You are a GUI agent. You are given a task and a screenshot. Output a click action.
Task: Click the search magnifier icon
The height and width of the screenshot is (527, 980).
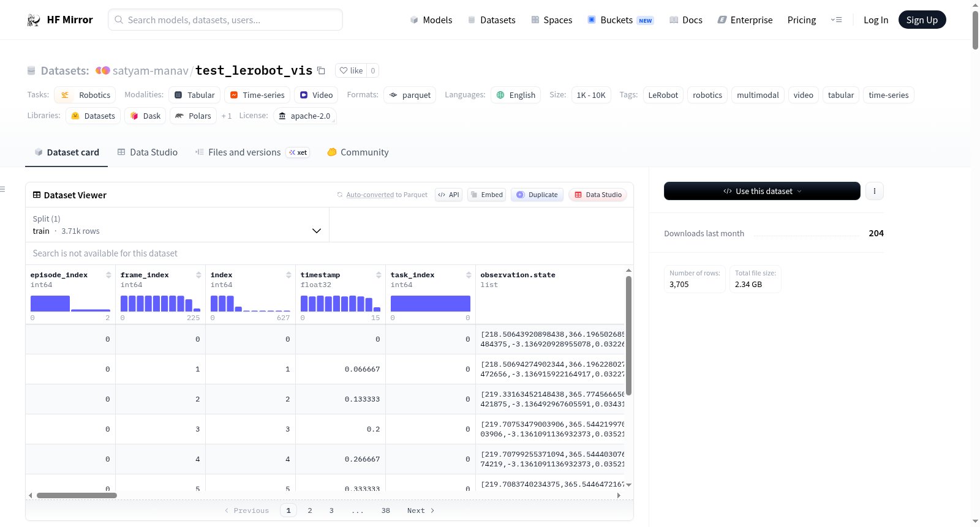click(x=119, y=20)
